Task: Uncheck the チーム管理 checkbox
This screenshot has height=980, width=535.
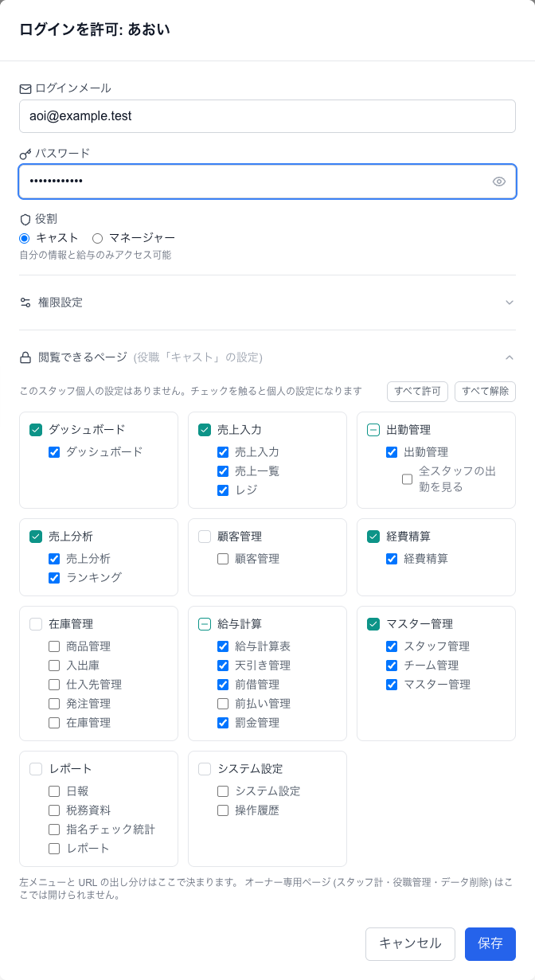Action: tap(392, 666)
